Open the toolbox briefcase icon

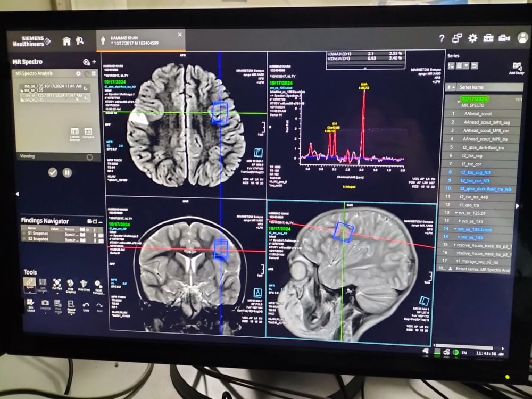[x=488, y=38]
